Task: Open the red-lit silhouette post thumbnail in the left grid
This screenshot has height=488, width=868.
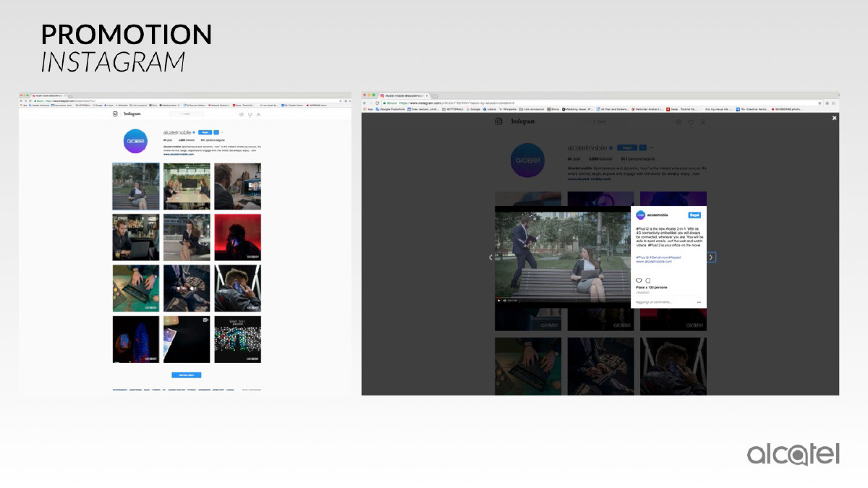Action: (238, 237)
